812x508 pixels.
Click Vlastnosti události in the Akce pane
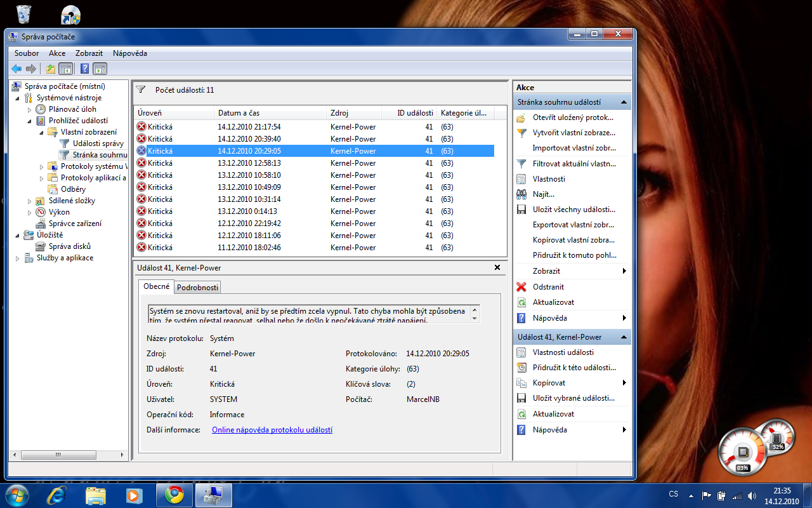coord(563,352)
